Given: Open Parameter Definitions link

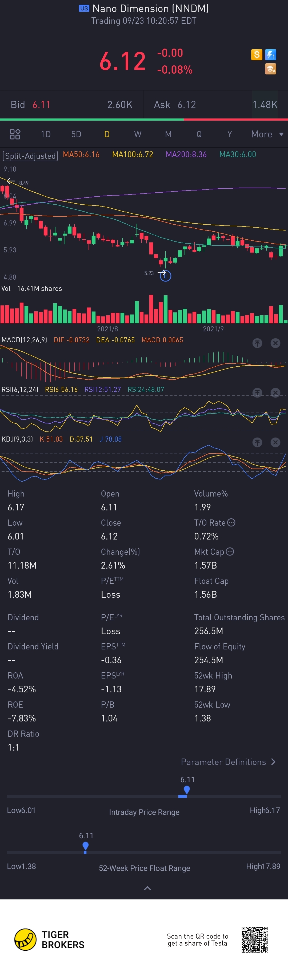Looking at the screenshot, I should (x=228, y=762).
